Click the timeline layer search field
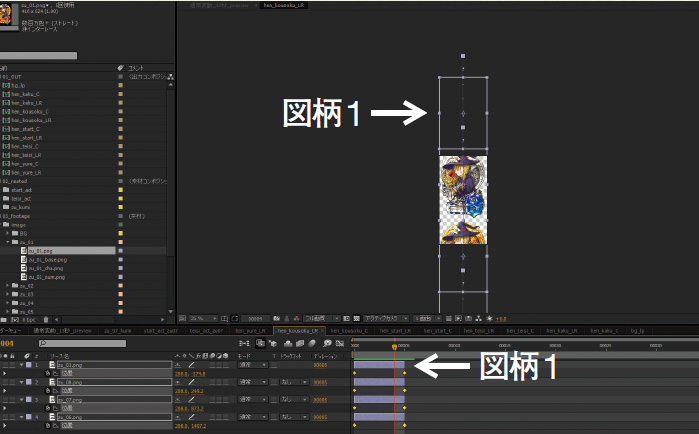 tap(82, 343)
